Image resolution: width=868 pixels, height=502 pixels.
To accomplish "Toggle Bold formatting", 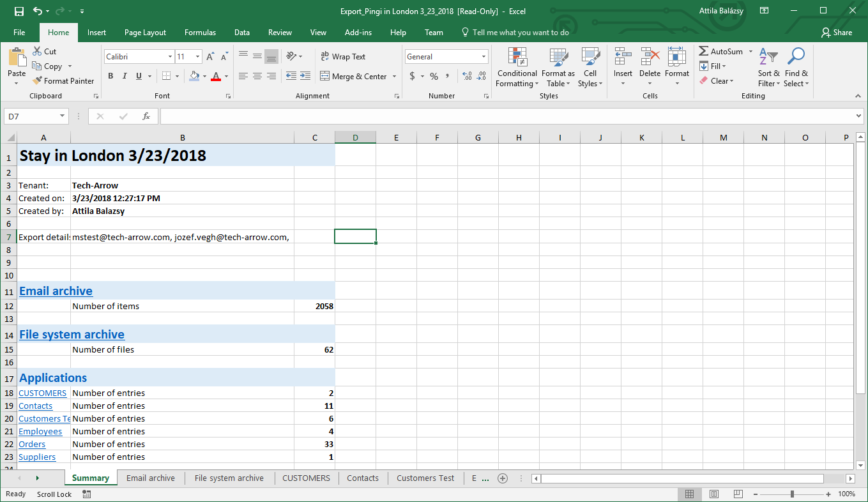I will coord(110,76).
